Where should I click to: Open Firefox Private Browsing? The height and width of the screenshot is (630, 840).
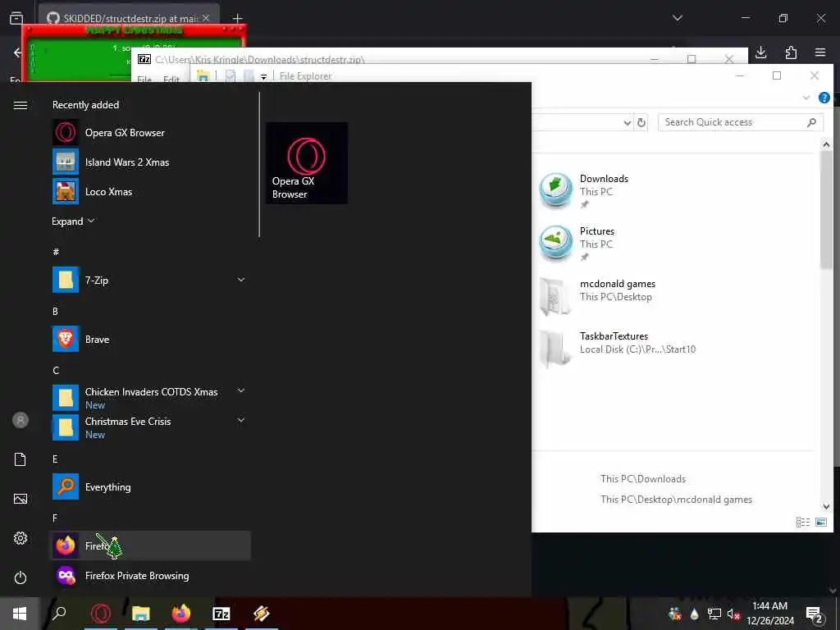click(150, 575)
